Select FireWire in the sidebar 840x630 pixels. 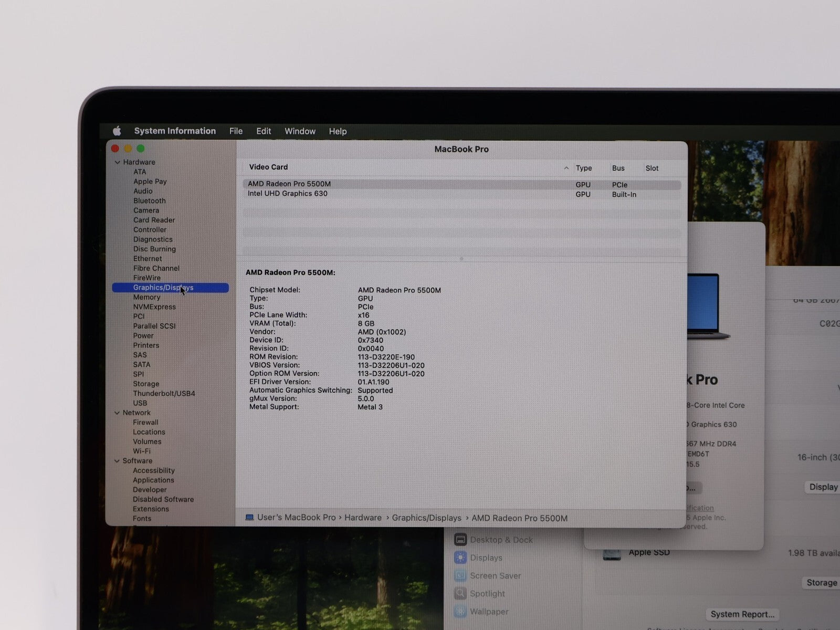[x=147, y=278]
